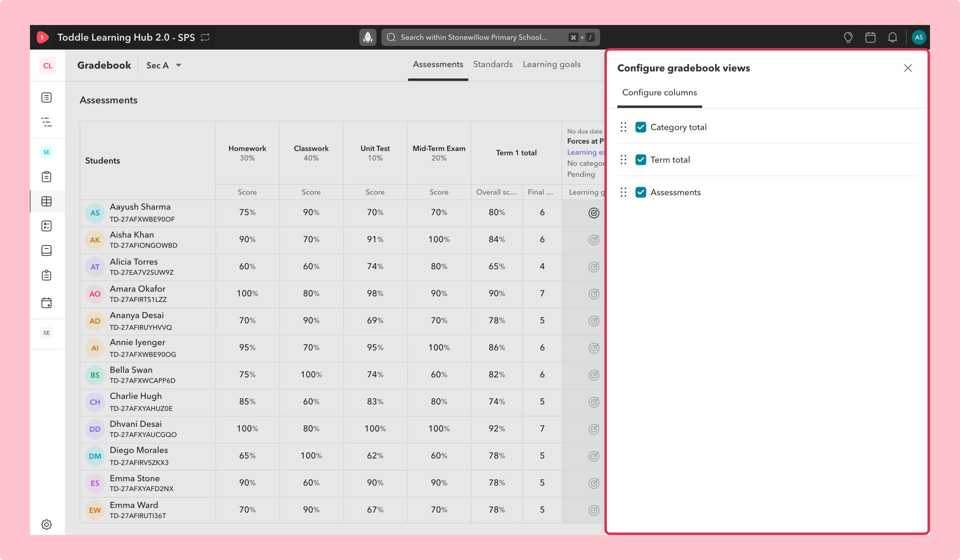This screenshot has width=960, height=560.
Task: Click the search within Stonewillow Primary School field
Action: [x=490, y=37]
